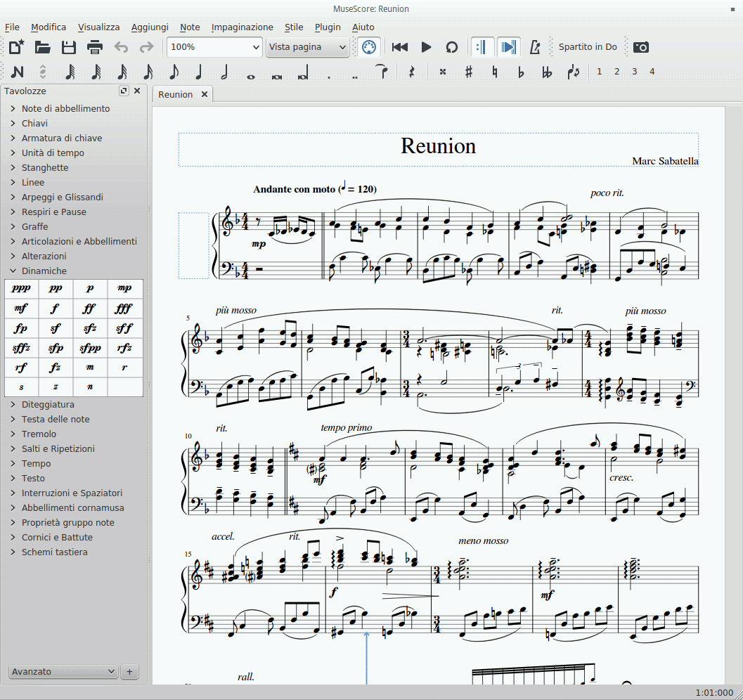Viewport: 743px width, 700px height.
Task: Rewind playback to start position
Action: pyautogui.click(x=400, y=47)
